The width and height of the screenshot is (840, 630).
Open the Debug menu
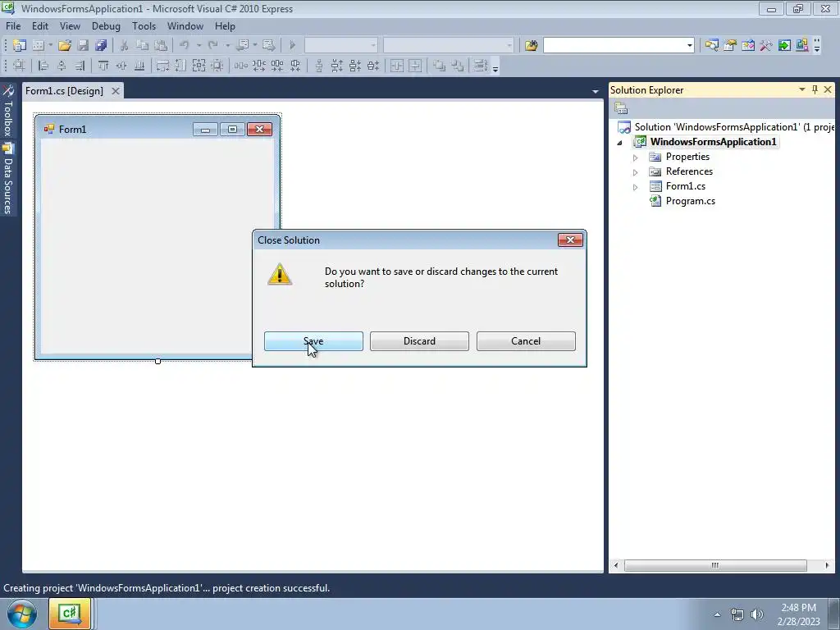106,25
